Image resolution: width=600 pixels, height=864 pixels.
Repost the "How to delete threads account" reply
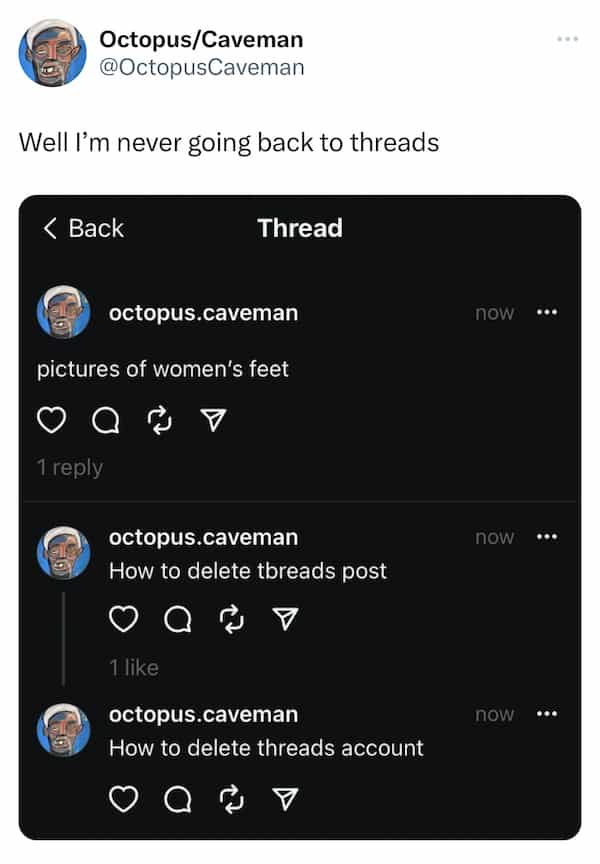click(x=231, y=798)
